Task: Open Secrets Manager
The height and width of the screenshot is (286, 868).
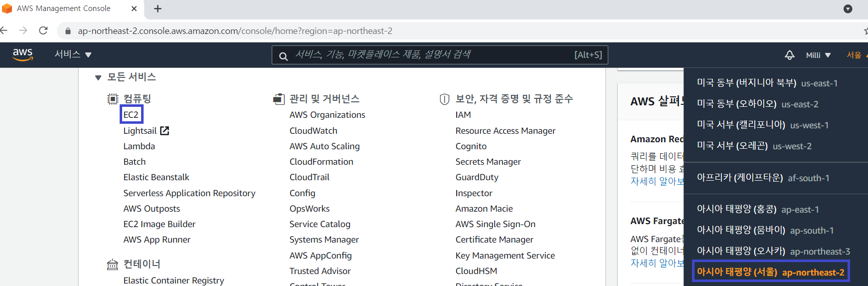Action: pos(488,162)
